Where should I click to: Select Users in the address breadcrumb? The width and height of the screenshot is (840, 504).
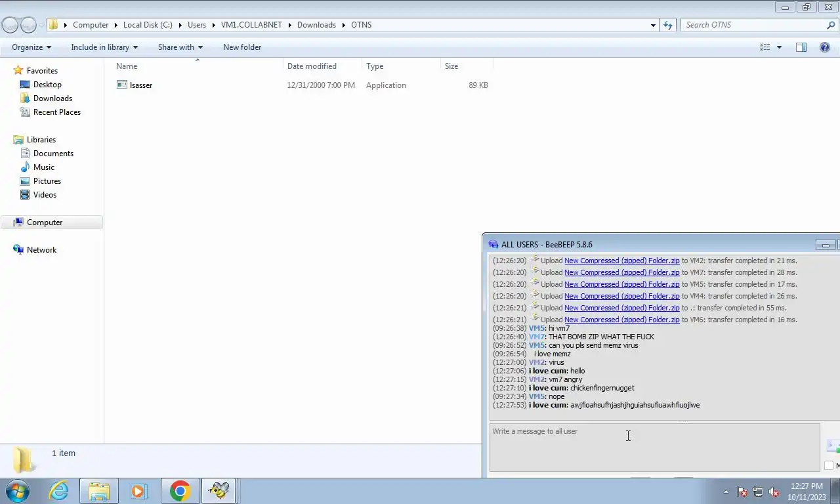pos(197,25)
